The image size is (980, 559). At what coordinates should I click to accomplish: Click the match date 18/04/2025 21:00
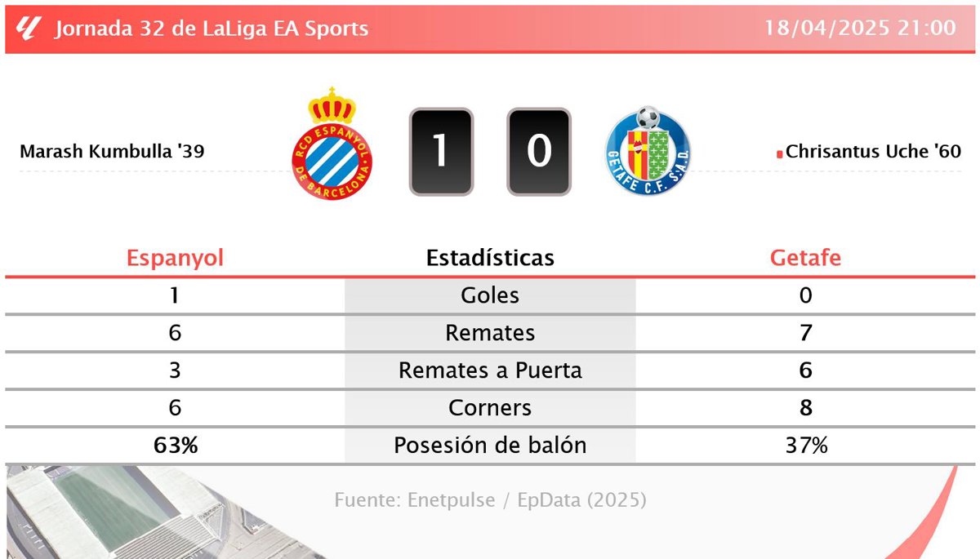(x=860, y=28)
